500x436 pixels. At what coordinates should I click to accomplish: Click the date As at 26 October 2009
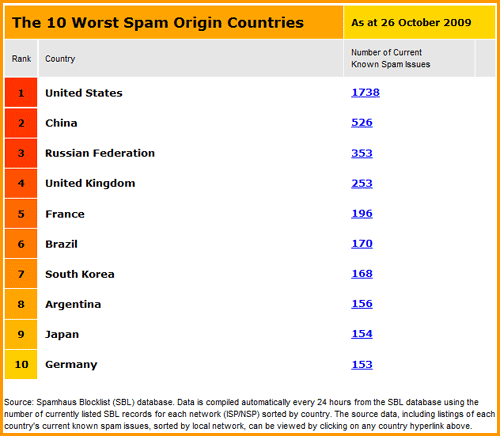point(411,23)
